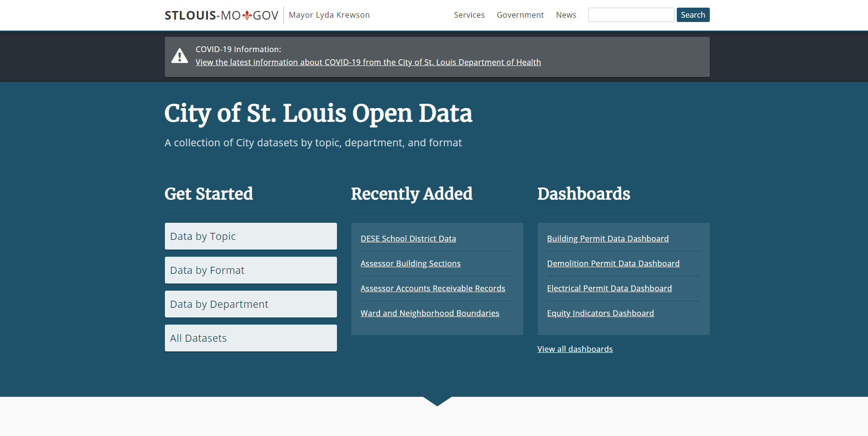
Task: Click the COVID-19 warning triangle icon
Action: (x=180, y=56)
